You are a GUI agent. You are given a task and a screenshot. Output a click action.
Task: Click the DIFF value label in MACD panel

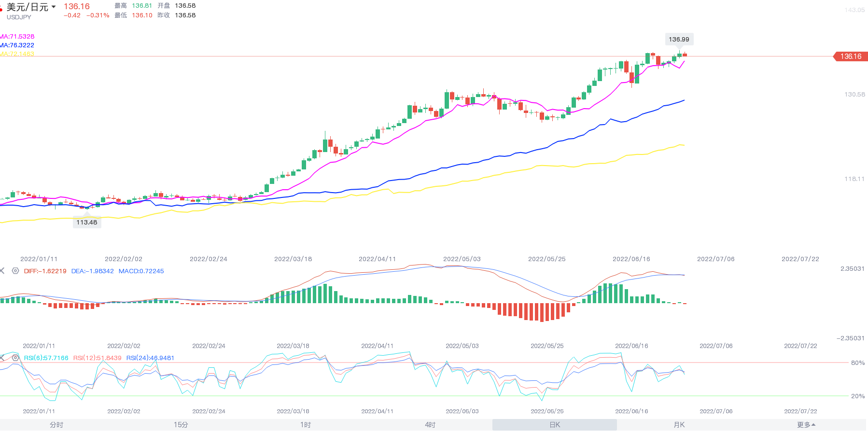[45, 271]
